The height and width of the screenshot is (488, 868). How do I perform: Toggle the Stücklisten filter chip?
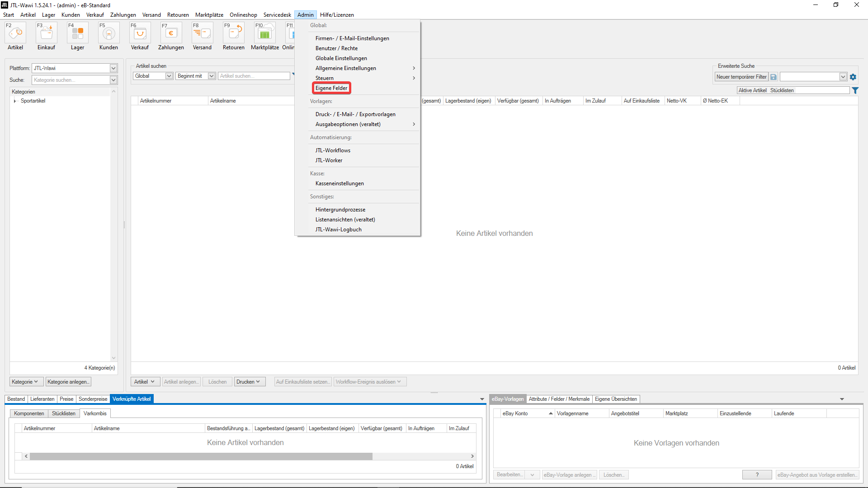coord(782,90)
